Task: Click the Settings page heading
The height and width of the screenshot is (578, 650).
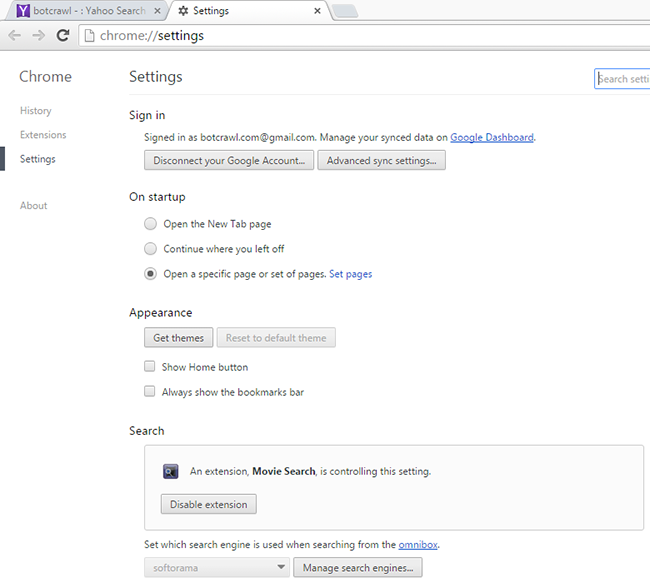Action: (x=156, y=77)
